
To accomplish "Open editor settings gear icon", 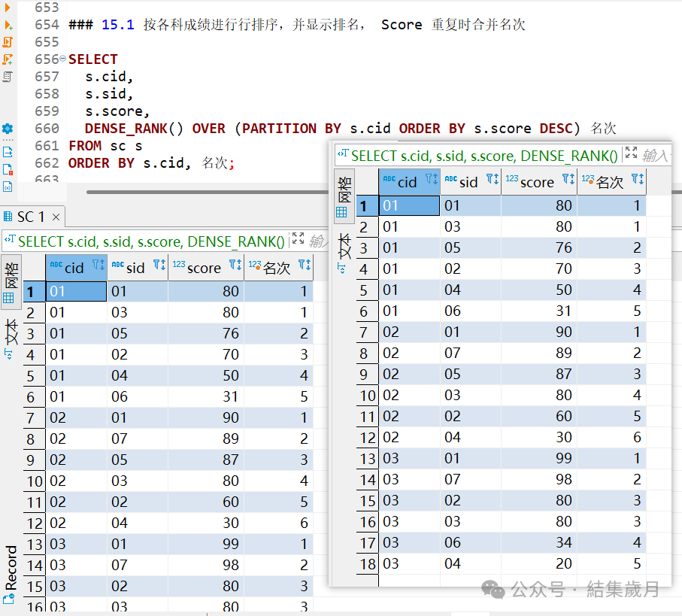I will tap(8, 129).
